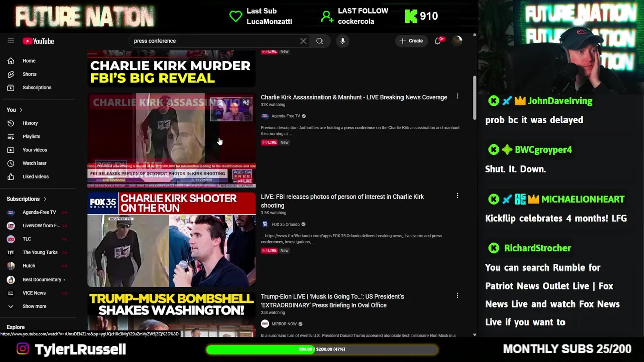Click the Explore sidebar heading
The height and width of the screenshot is (362, 644).
click(x=15, y=327)
